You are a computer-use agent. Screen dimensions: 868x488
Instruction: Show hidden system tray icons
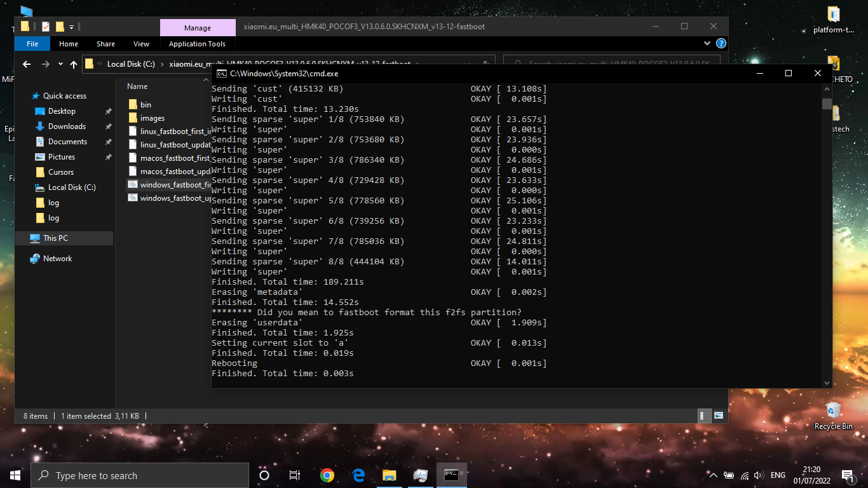click(713, 475)
